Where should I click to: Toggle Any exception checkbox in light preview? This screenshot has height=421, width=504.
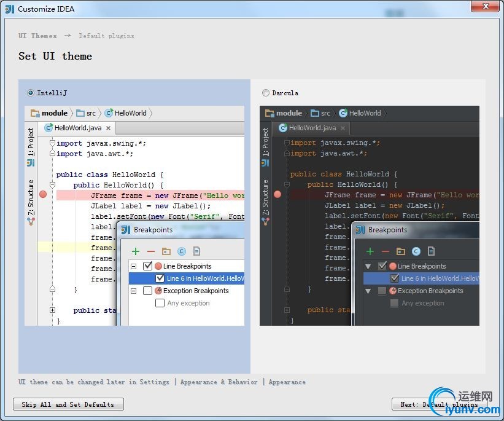tap(160, 303)
